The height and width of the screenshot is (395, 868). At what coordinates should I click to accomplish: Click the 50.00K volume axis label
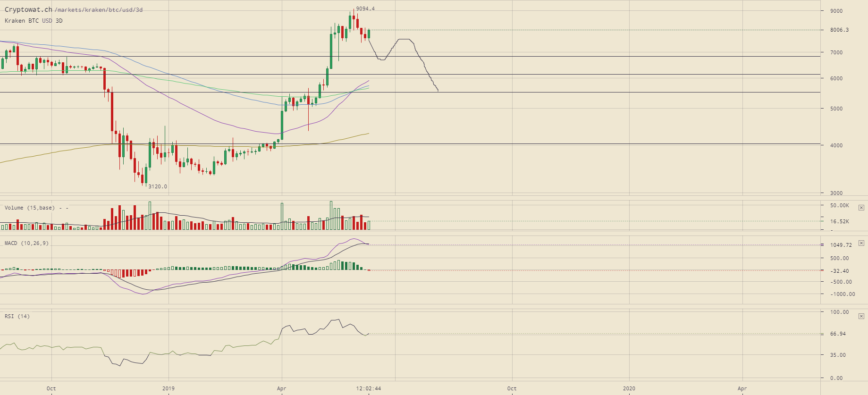pyautogui.click(x=840, y=206)
